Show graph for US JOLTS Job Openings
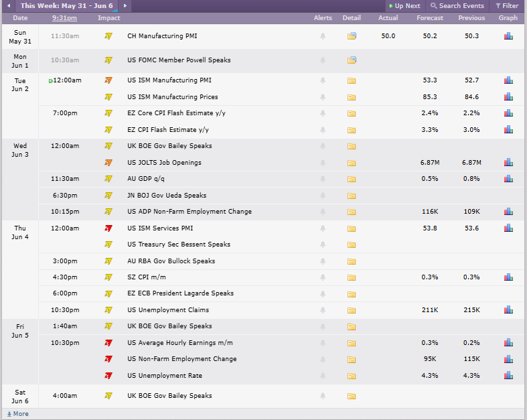This screenshot has width=527, height=420. pyautogui.click(x=508, y=162)
